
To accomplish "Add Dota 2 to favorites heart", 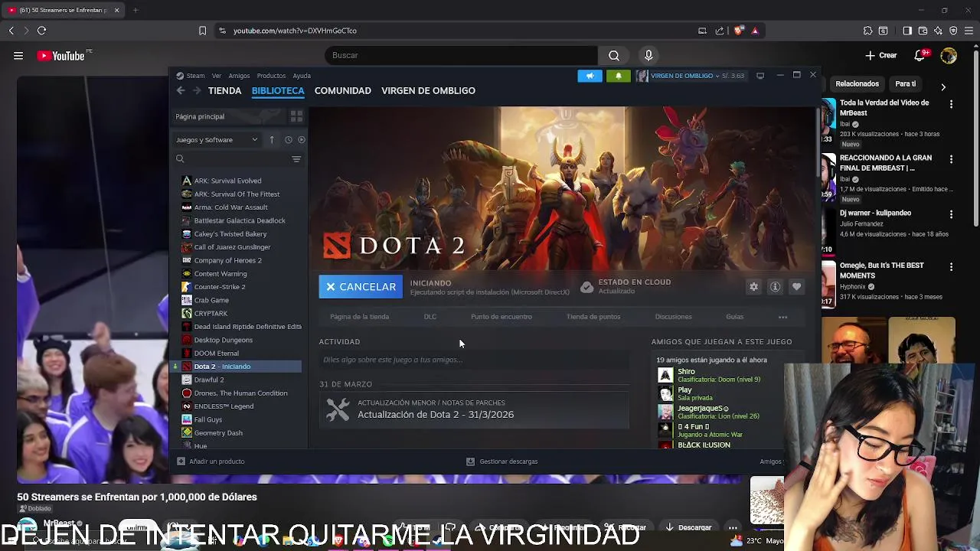I will [797, 287].
